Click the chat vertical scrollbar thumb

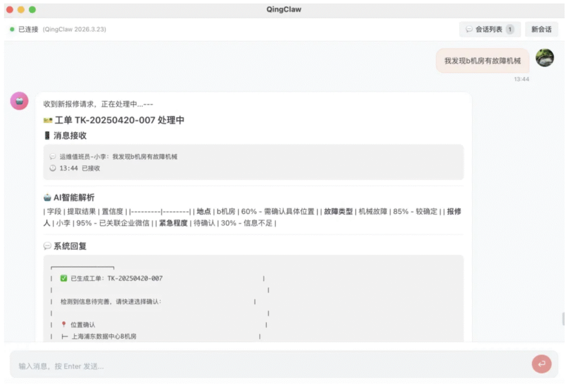point(563,319)
